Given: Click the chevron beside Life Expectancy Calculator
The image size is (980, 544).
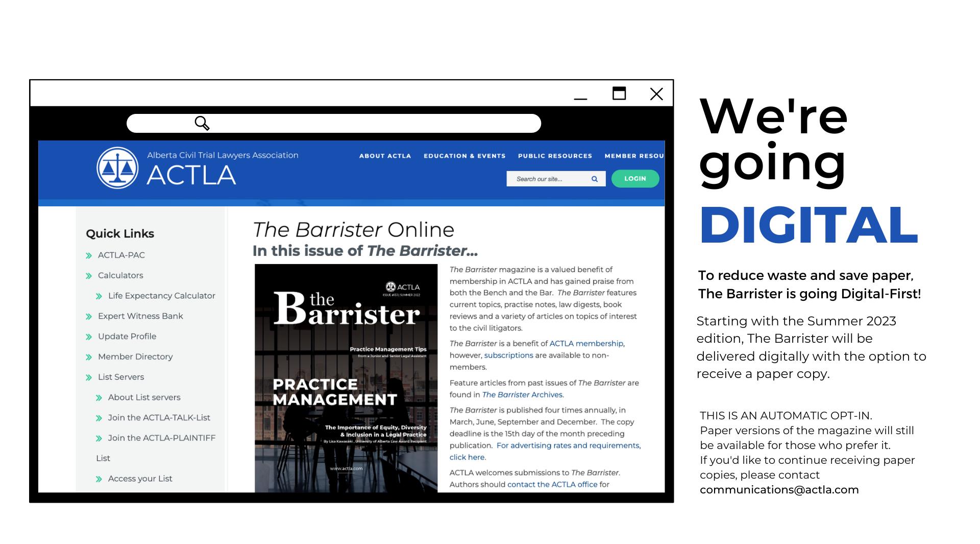Looking at the screenshot, I should pos(99,296).
